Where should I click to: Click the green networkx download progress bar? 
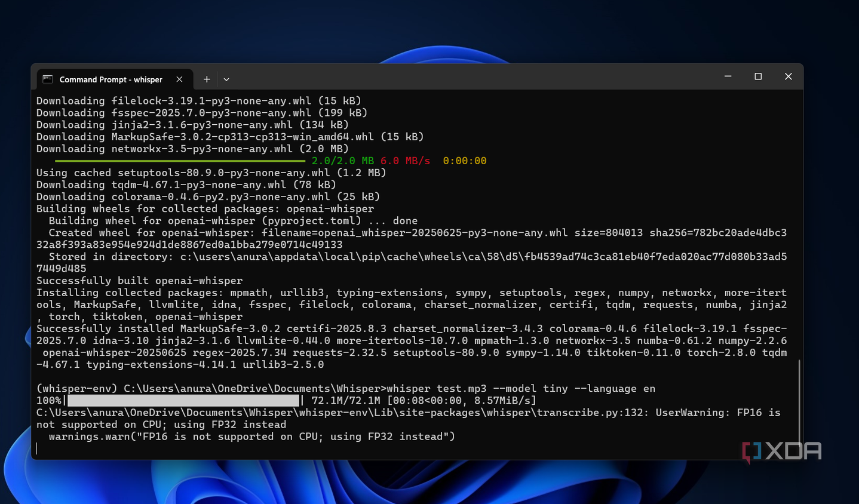pyautogui.click(x=180, y=161)
